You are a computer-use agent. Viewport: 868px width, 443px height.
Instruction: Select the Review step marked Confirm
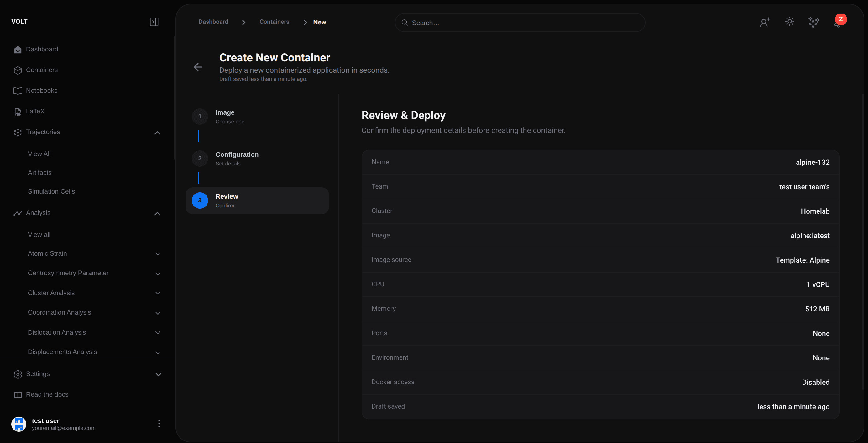pos(257,200)
